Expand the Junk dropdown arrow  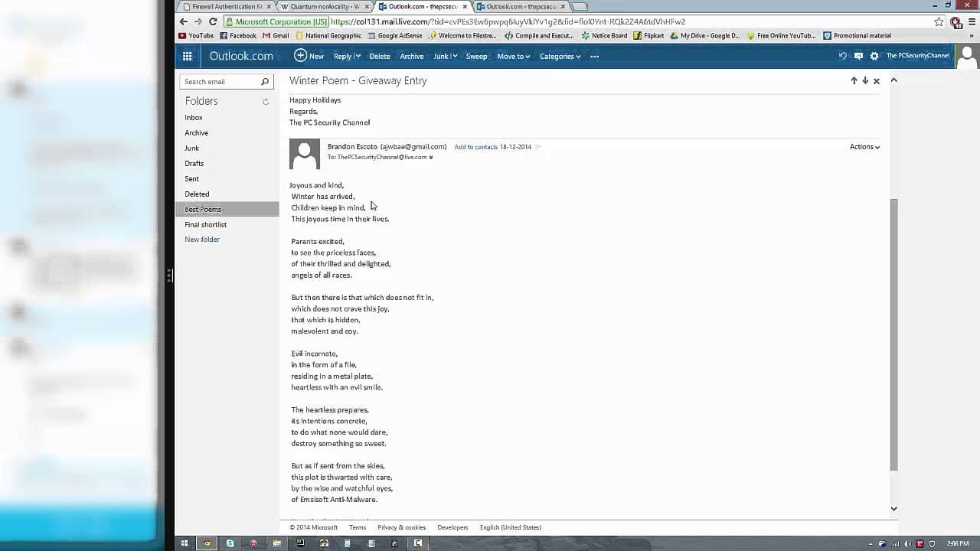tap(455, 56)
